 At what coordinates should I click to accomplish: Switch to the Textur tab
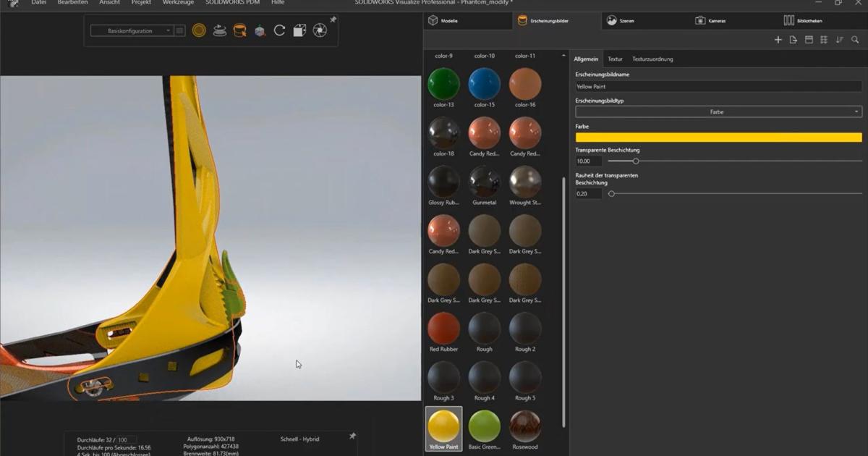coord(615,59)
